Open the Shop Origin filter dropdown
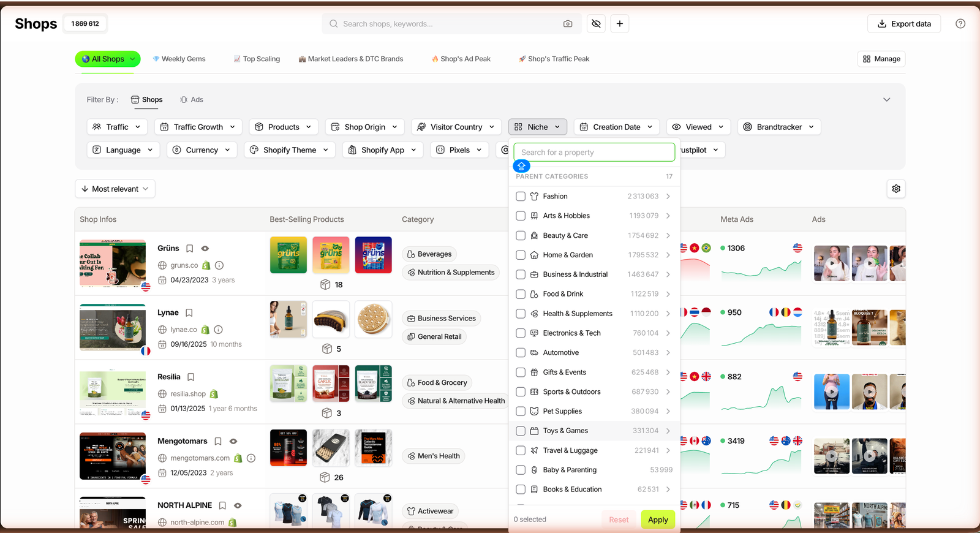This screenshot has width=980, height=533. (x=365, y=127)
